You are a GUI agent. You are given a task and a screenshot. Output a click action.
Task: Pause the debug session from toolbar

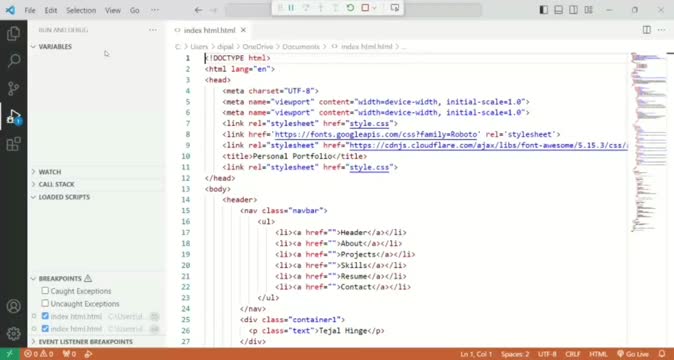(291, 8)
